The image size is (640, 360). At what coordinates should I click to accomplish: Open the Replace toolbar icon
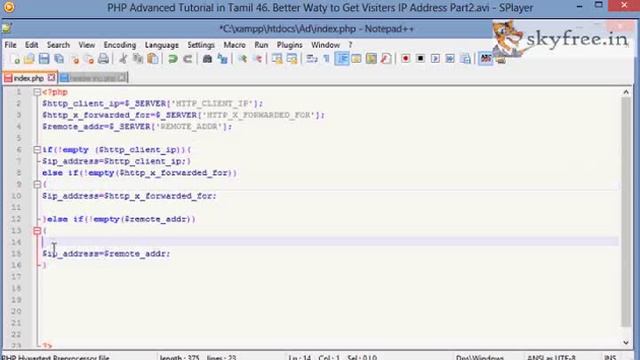coord(222,59)
